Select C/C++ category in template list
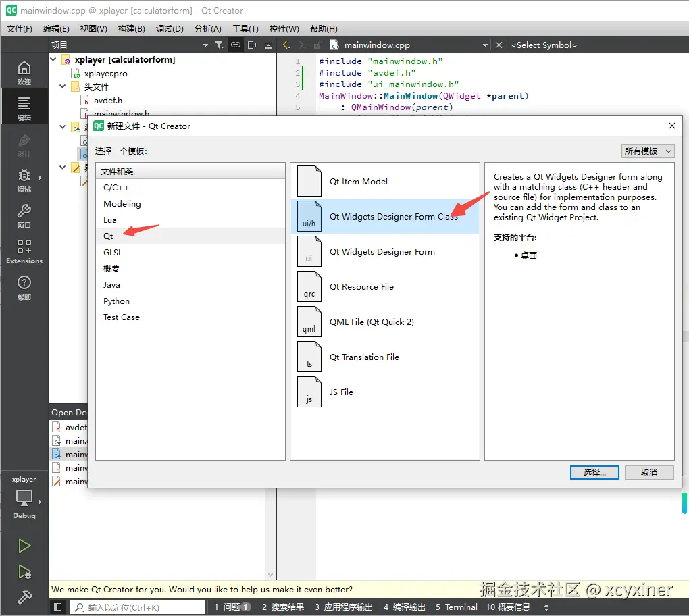The height and width of the screenshot is (616, 689). point(190,188)
